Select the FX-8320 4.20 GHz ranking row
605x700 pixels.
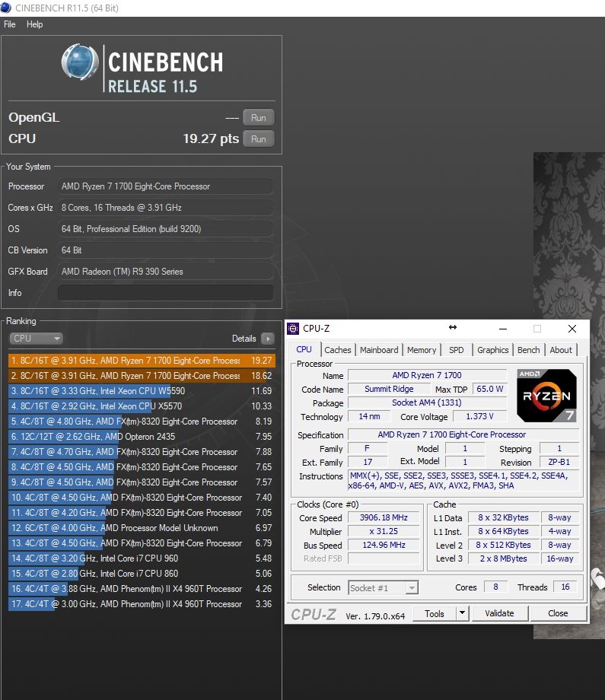coord(142,513)
